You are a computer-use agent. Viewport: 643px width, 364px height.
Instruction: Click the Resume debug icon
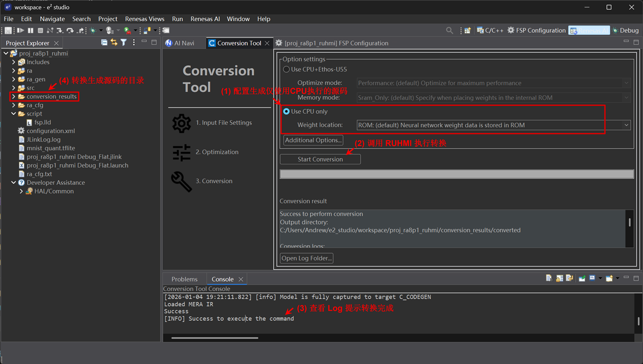(x=21, y=30)
